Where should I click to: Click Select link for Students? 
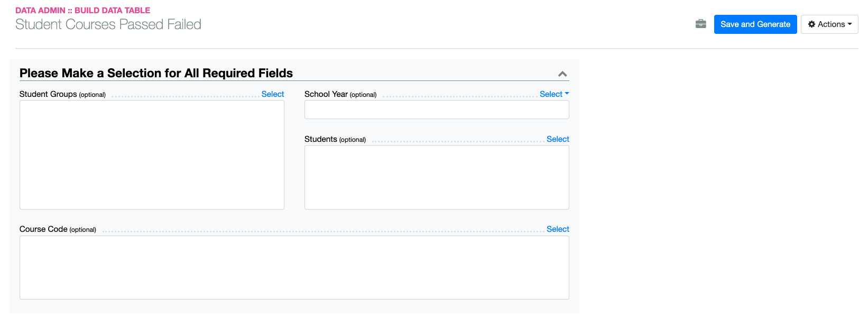click(558, 139)
